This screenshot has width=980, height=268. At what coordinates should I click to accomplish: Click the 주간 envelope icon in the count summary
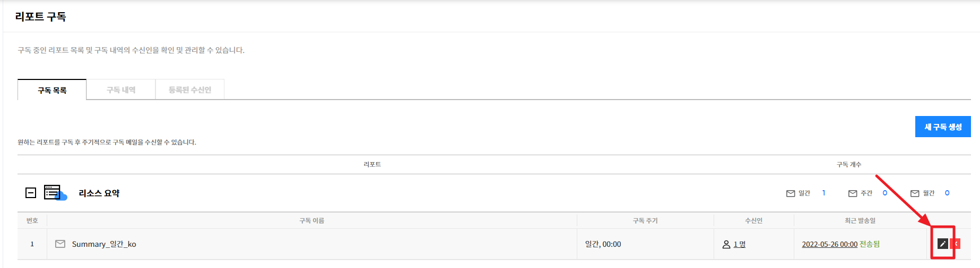[853, 193]
